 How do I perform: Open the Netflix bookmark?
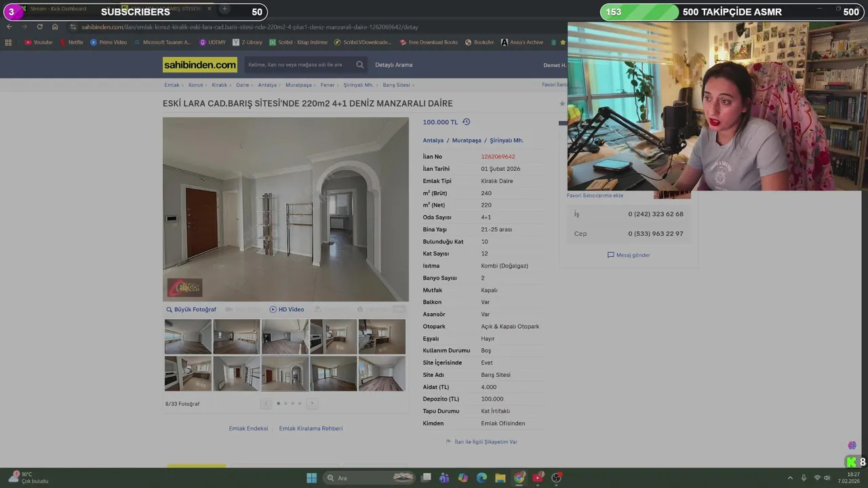[x=71, y=42]
